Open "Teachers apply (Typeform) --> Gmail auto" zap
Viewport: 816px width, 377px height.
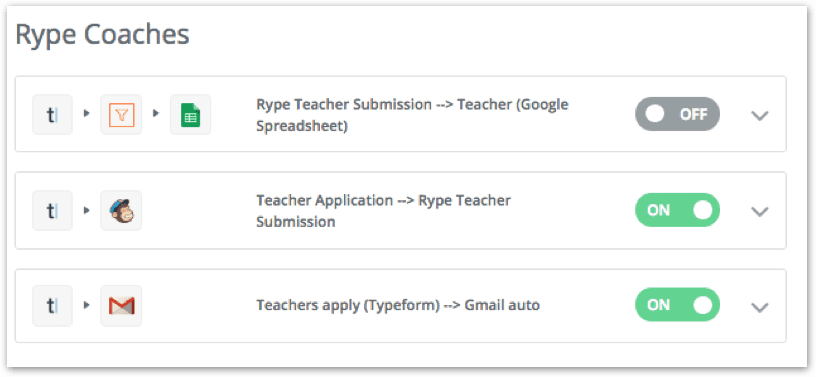coord(398,305)
